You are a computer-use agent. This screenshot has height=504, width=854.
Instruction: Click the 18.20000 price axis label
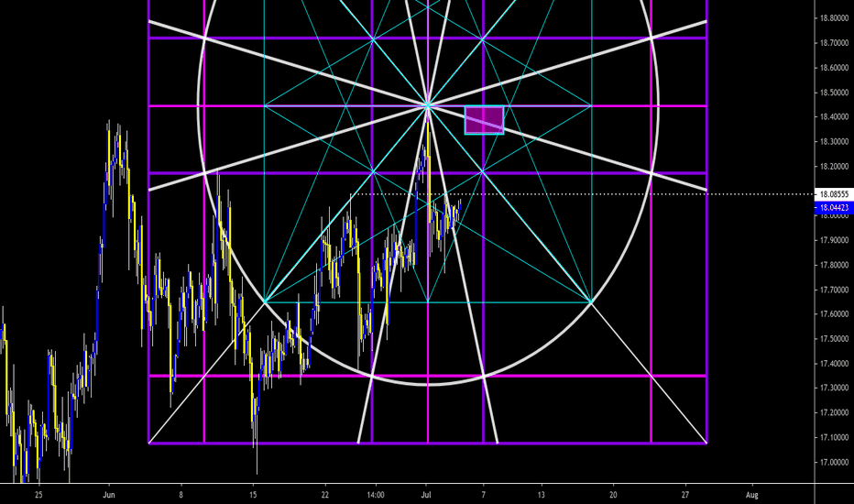tap(834, 166)
